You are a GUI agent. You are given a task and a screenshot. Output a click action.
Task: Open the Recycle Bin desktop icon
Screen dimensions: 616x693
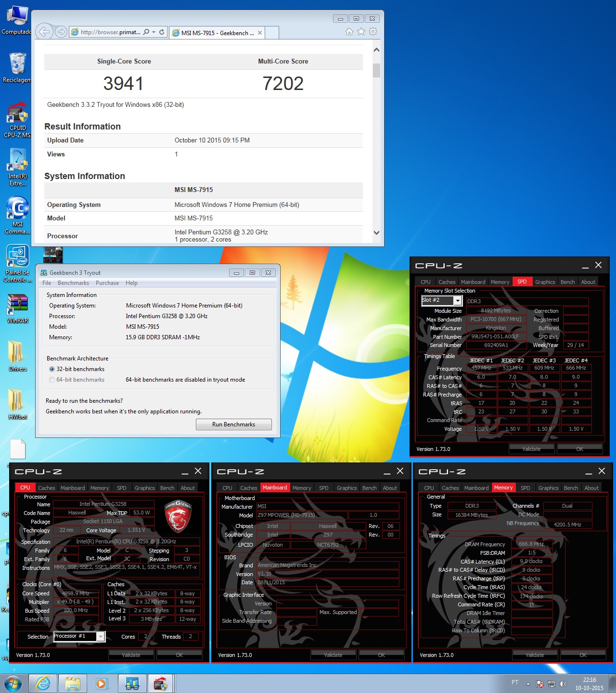click(x=17, y=67)
